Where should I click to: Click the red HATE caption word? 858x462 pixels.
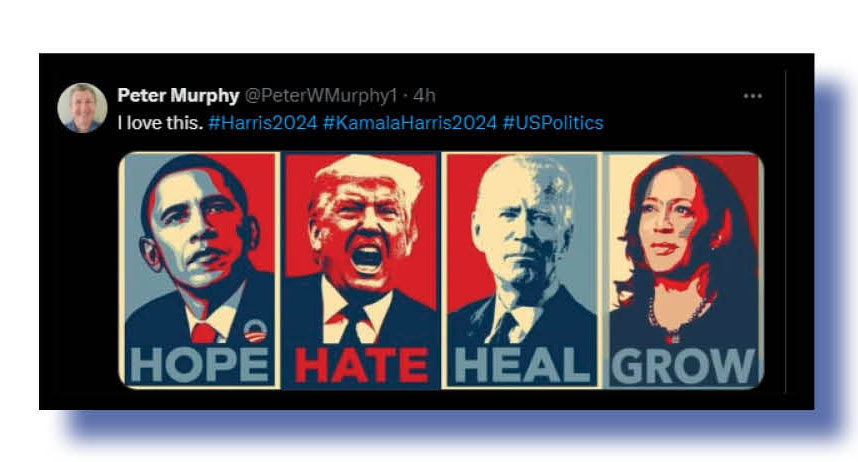pos(362,366)
